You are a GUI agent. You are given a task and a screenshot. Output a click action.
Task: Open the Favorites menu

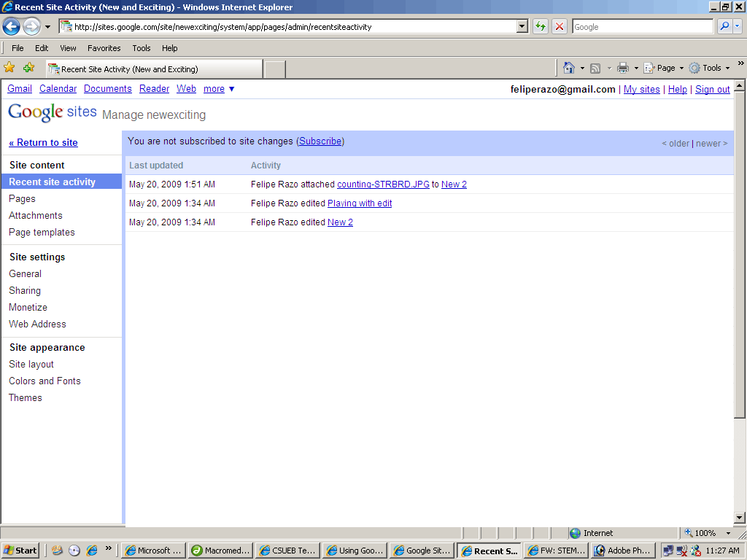pos(104,48)
